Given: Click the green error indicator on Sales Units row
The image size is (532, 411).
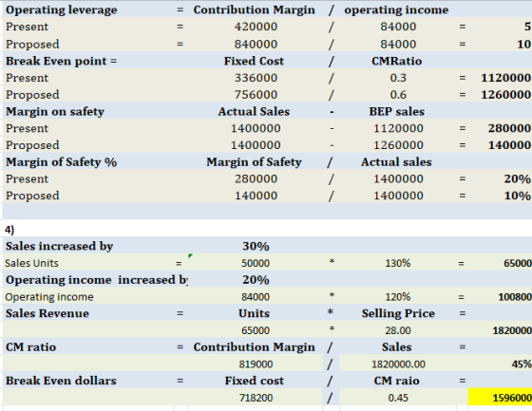Looking at the screenshot, I should coord(190,255).
